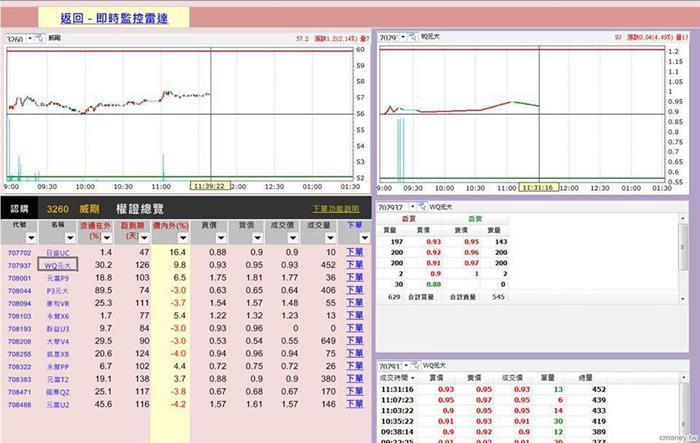Open the 下單功能說明 help link
Screen dimensions: 700x443
tap(336, 209)
